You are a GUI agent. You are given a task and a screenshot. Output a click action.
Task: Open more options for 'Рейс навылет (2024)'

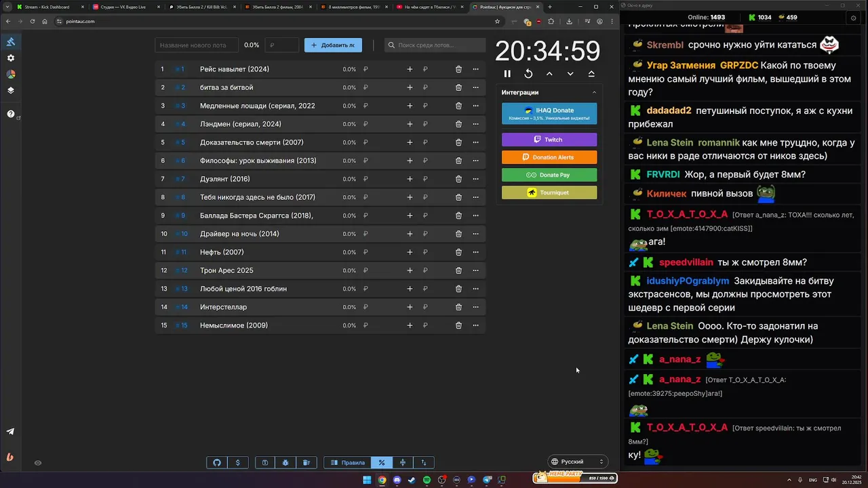(x=475, y=69)
